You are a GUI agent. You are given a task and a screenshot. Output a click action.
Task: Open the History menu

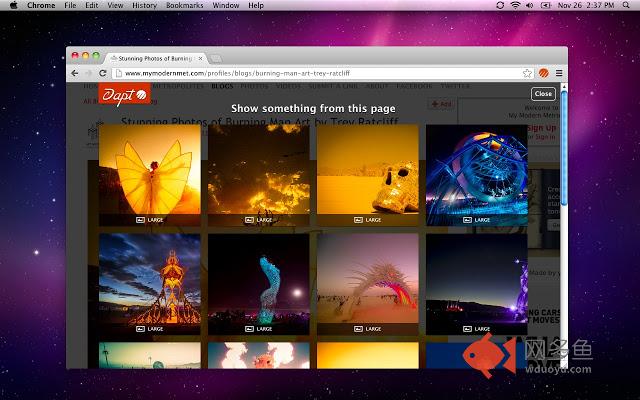[x=144, y=5]
